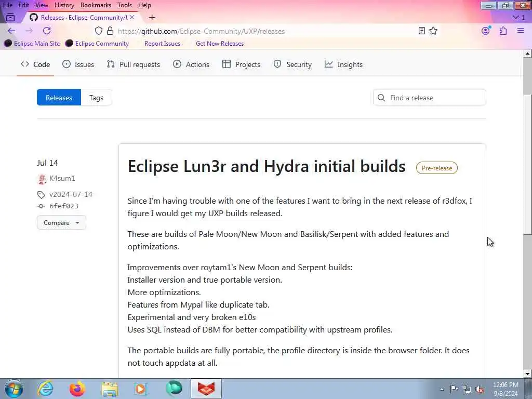Open Eclipse Community bookmark
The height and width of the screenshot is (399, 532).
pos(97,44)
